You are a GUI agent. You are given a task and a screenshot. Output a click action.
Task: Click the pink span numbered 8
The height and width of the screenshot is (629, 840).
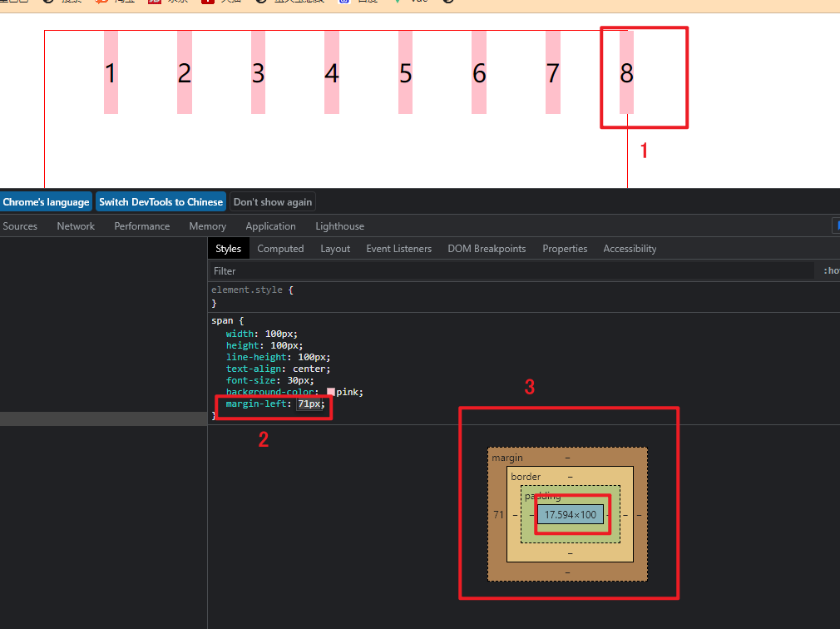(x=627, y=72)
